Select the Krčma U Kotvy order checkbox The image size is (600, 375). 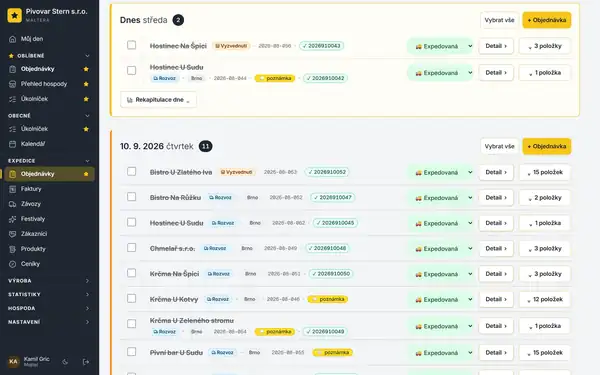point(131,298)
